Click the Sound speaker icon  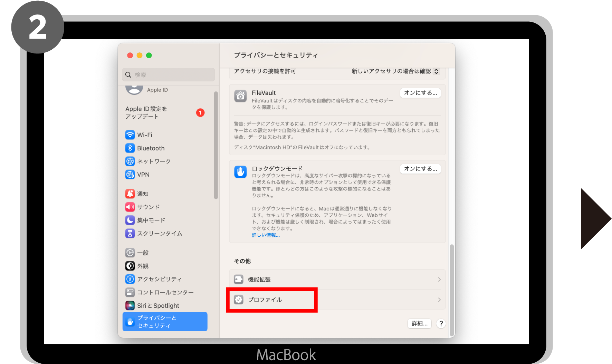(130, 207)
